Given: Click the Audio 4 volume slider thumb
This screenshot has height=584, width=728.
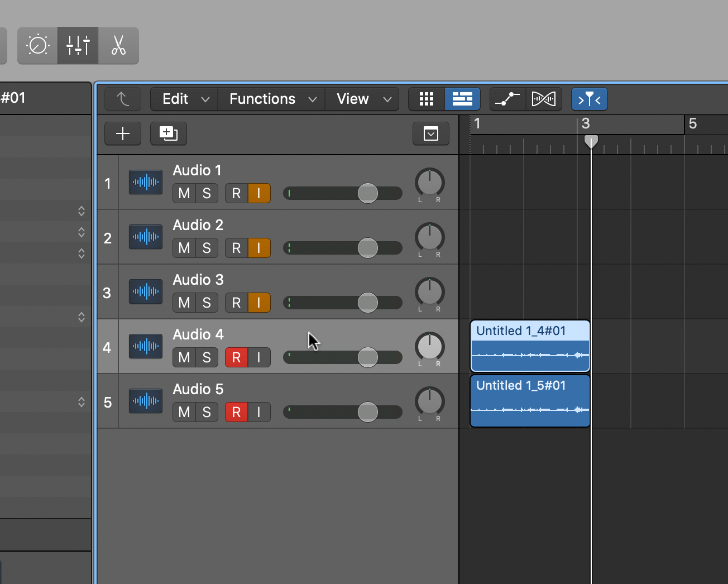Looking at the screenshot, I should tap(368, 357).
